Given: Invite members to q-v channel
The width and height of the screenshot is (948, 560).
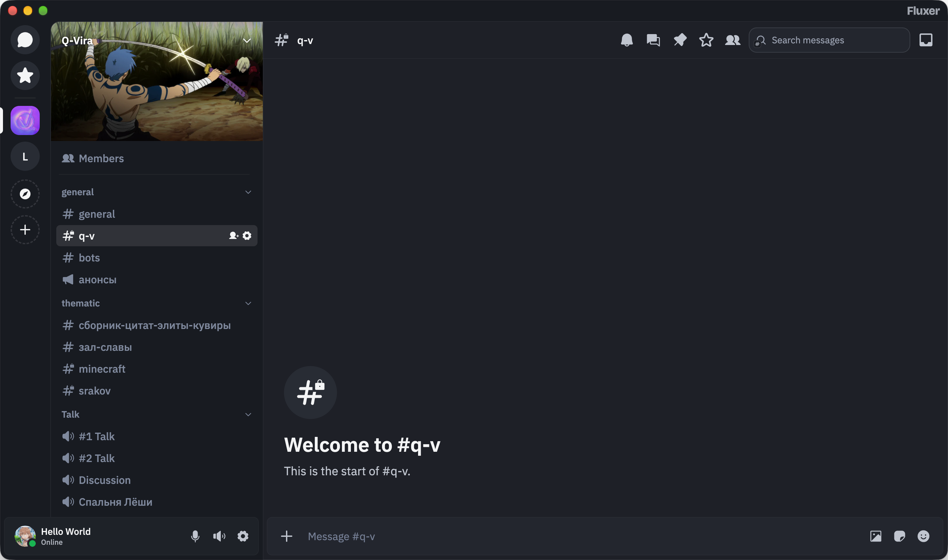Looking at the screenshot, I should (234, 236).
